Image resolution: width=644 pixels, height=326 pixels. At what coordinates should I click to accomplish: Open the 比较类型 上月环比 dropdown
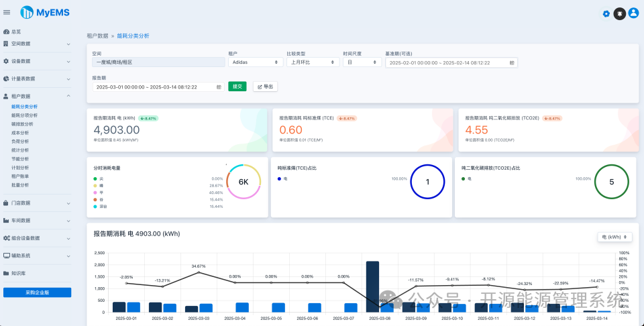313,62
